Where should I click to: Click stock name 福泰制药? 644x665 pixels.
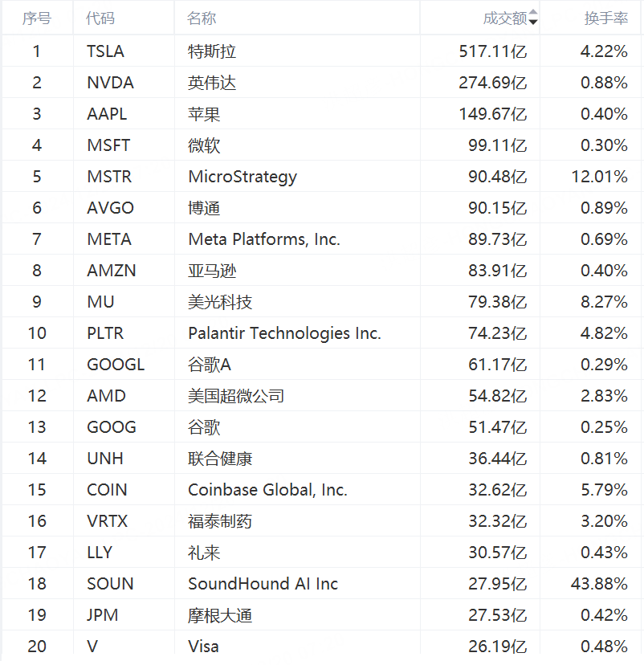[x=220, y=521]
